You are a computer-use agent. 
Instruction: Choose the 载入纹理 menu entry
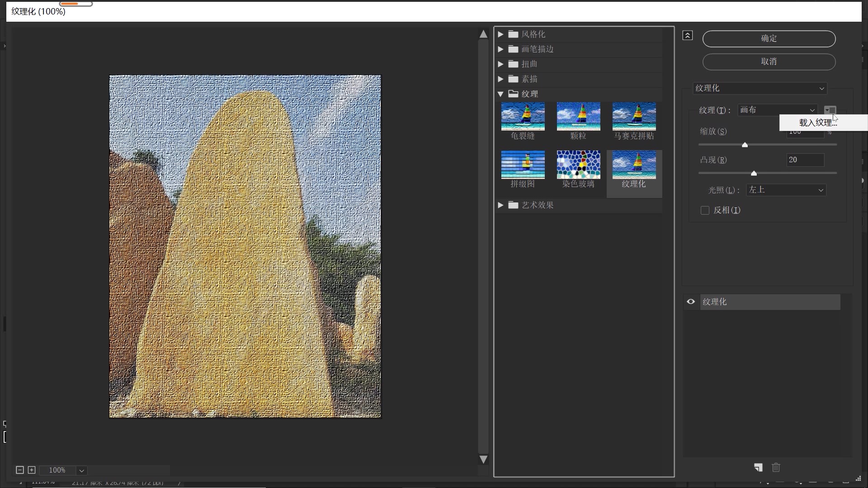(x=817, y=123)
